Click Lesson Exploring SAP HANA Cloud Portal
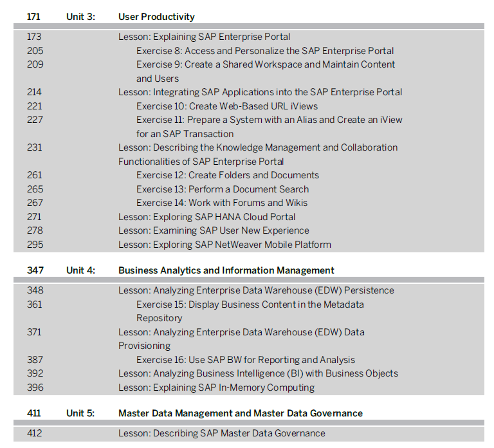 point(206,217)
